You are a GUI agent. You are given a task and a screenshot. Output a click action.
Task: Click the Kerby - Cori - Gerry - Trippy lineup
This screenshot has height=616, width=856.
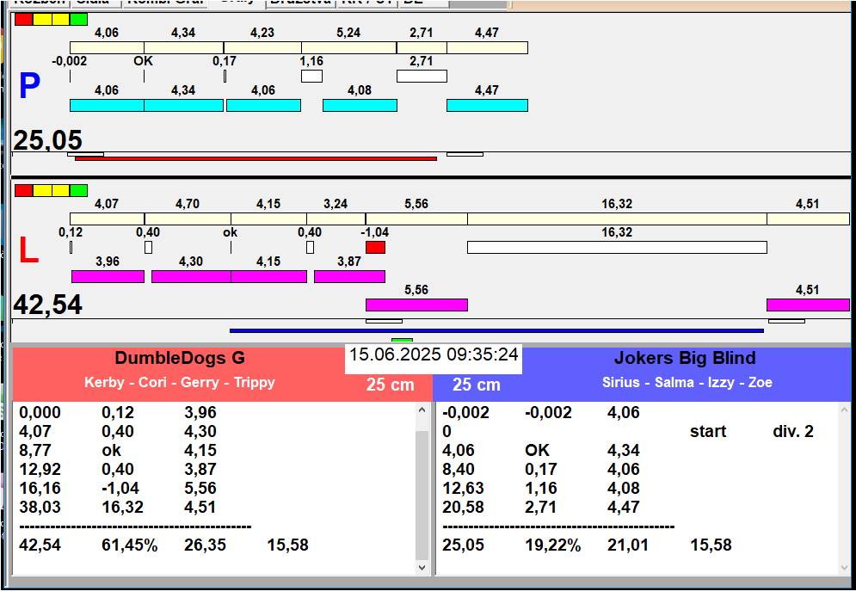[180, 382]
